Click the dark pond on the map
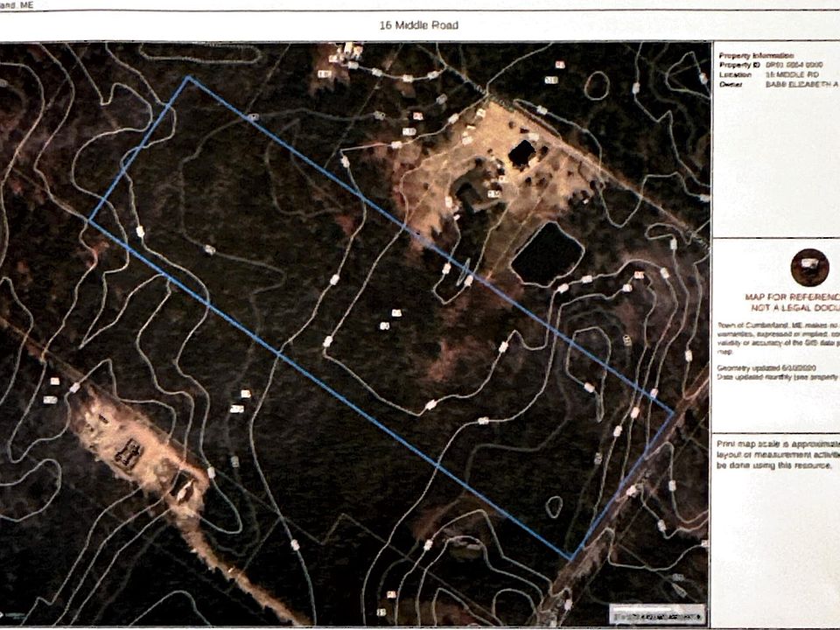The width and height of the screenshot is (840, 630). pos(546,254)
